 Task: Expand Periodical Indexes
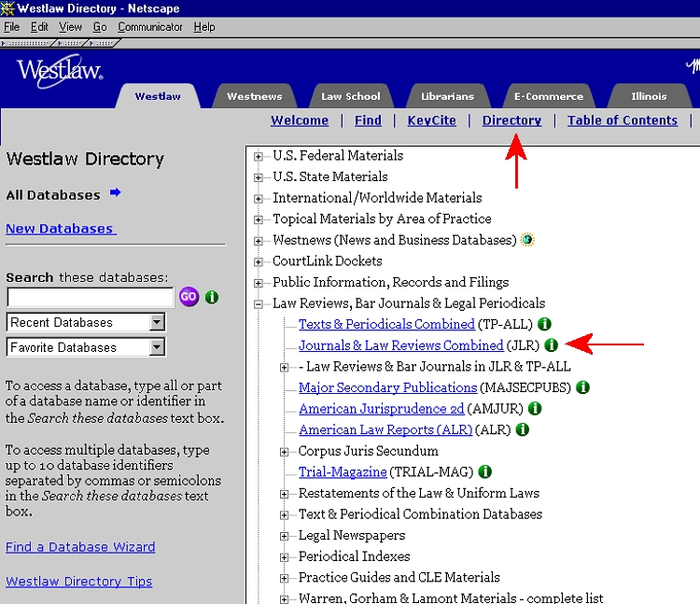[x=284, y=557]
